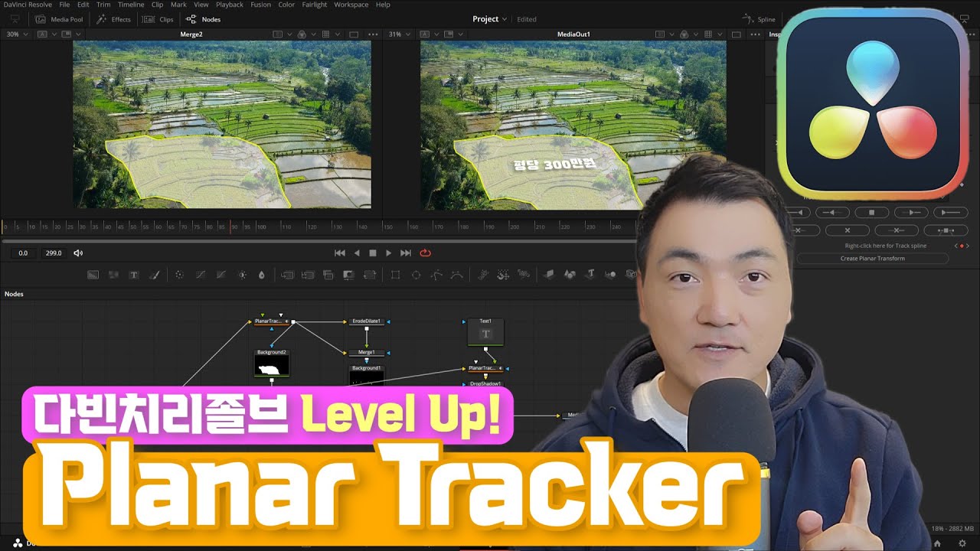The image size is (980, 551).
Task: Click the render range bar below ruler
Action: [x=320, y=241]
